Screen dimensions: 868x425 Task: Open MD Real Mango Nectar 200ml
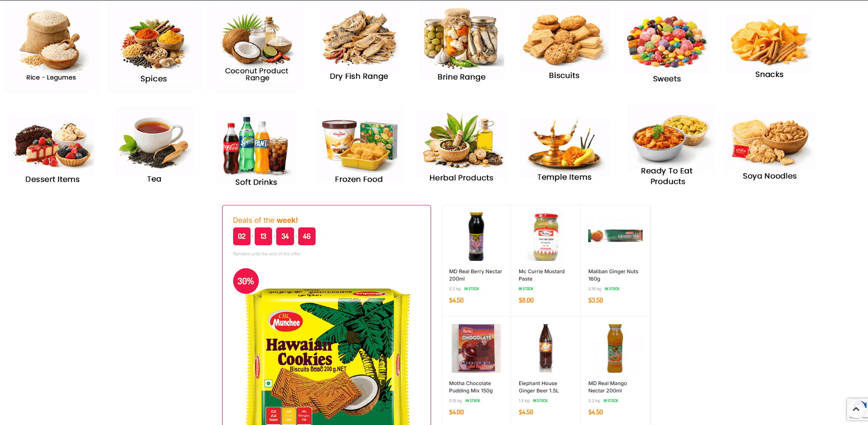coord(607,387)
